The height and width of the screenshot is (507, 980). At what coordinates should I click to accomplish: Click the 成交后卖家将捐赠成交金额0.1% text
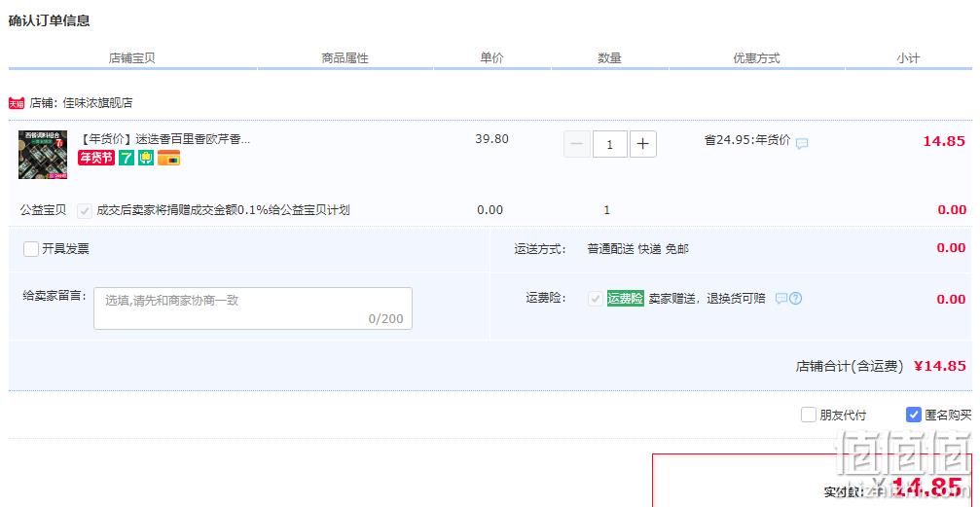point(223,210)
